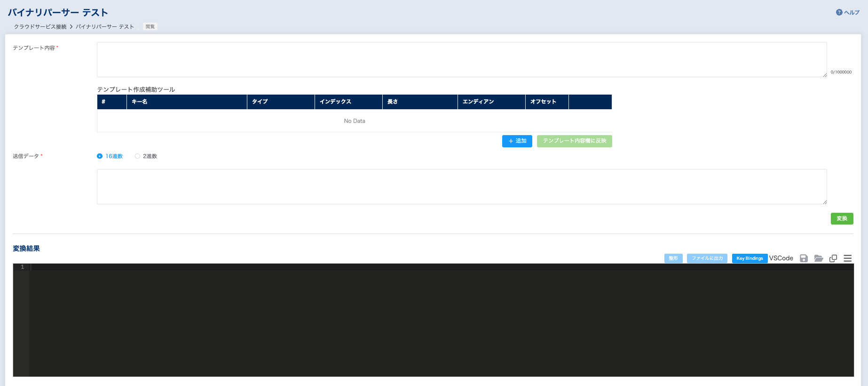Screen dimensions: 868x386
Task: Click the 長さ column header
Action: 420,102
